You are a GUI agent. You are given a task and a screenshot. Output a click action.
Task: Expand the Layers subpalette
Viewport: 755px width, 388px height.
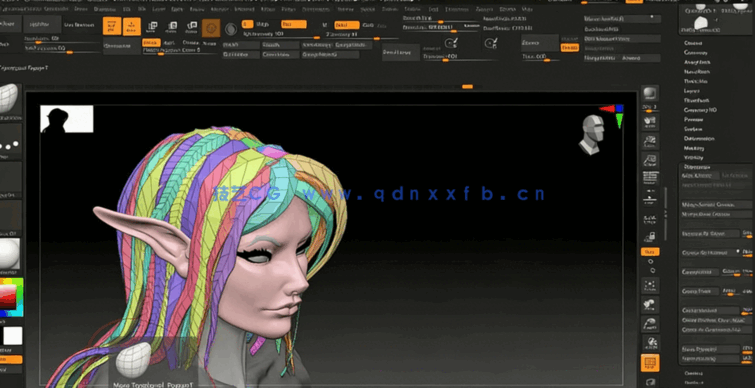point(692,91)
